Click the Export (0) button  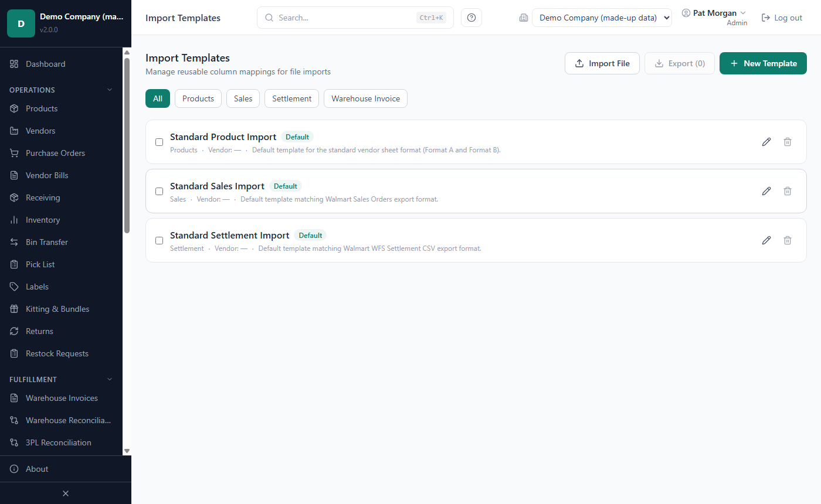pos(680,63)
